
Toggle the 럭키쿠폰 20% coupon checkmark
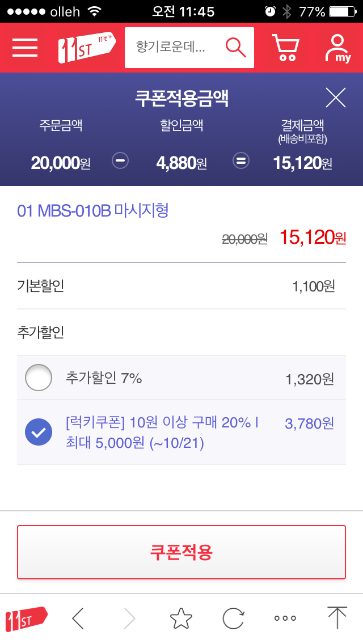[x=39, y=433]
